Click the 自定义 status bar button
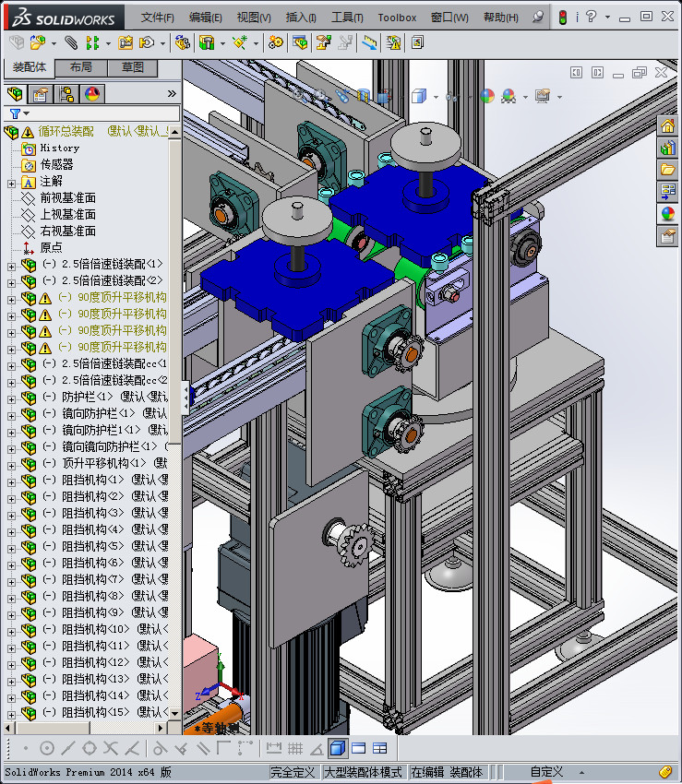This screenshot has width=682, height=784. [x=547, y=773]
